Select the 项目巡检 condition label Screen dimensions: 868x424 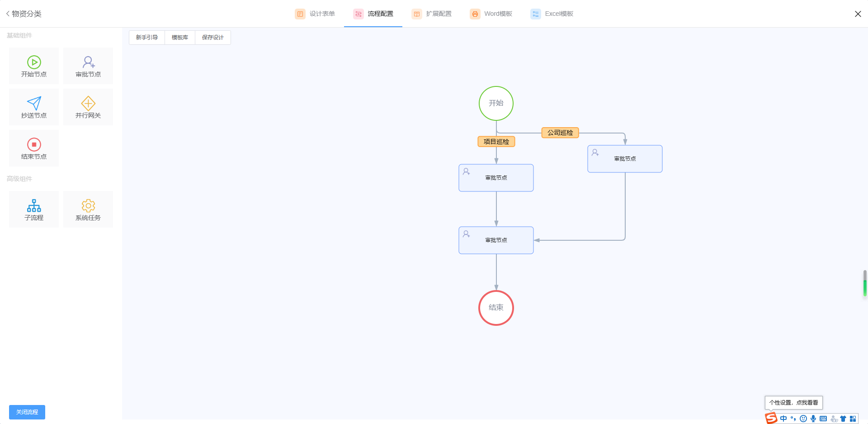[x=496, y=142]
